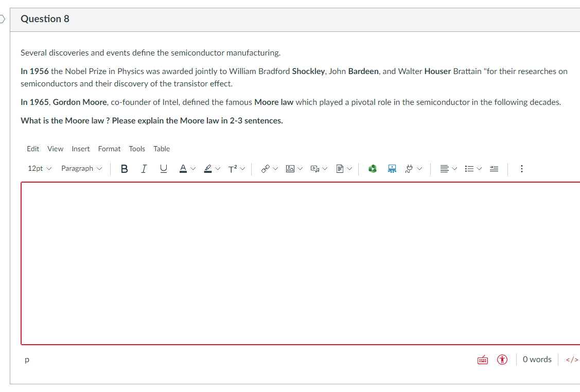Run the accessibility checker
Screen dimensions: 580x392
click(x=502, y=360)
